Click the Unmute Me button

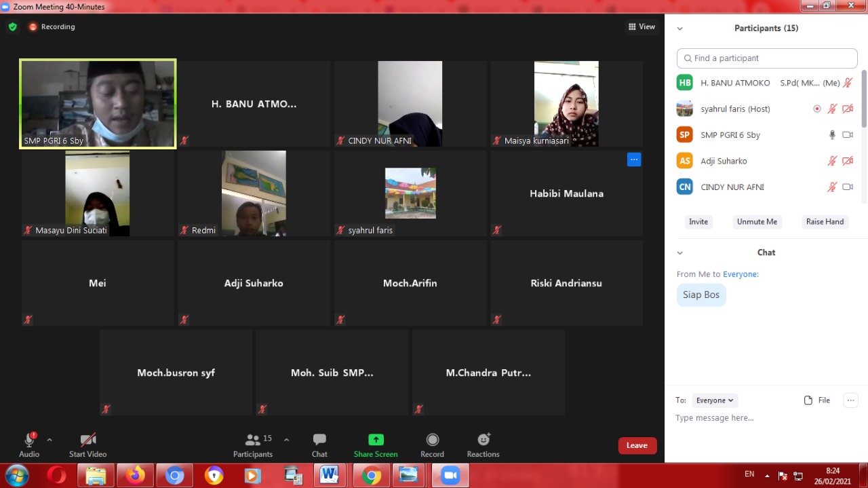click(x=757, y=222)
